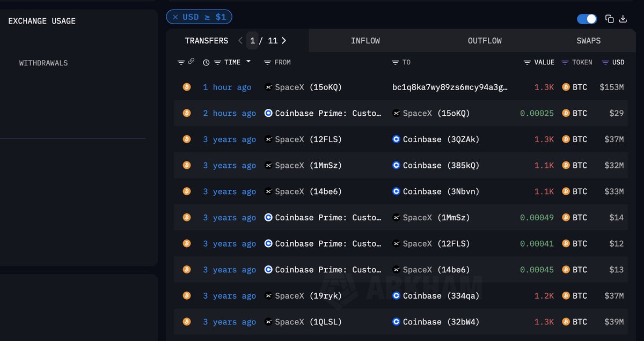The height and width of the screenshot is (341, 644).
Task: Filter by USD column
Action: pos(605,63)
